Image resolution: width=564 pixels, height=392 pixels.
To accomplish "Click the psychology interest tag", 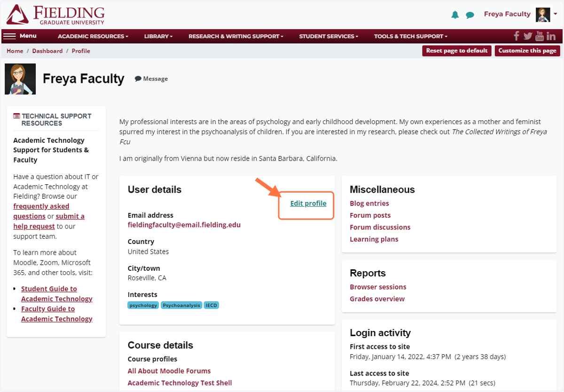I will 143,305.
